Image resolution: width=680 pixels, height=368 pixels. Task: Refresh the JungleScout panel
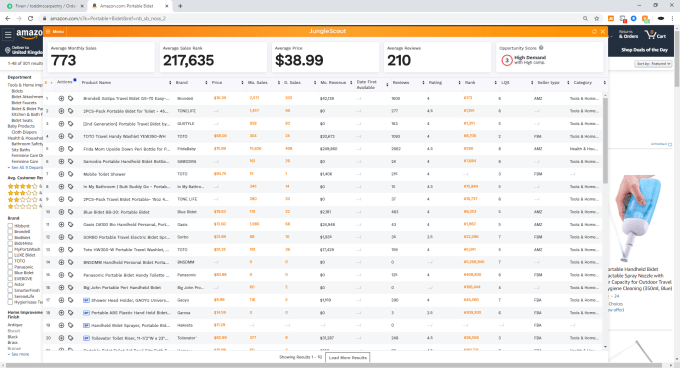click(x=594, y=32)
